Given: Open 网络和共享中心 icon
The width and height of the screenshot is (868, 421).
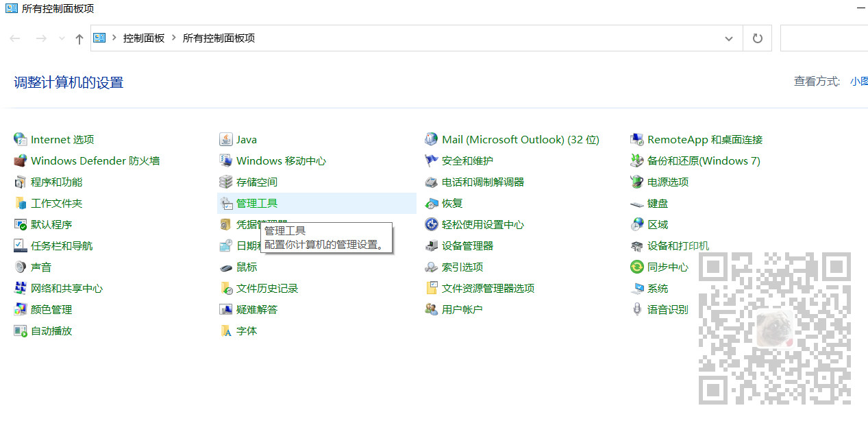Looking at the screenshot, I should [x=20, y=288].
